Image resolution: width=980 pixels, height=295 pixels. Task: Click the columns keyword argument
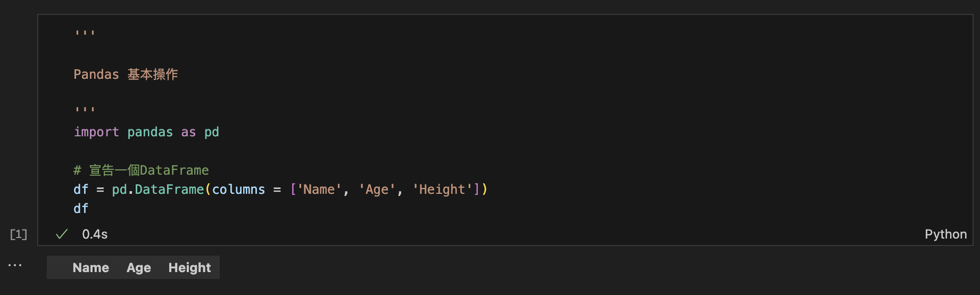(x=238, y=190)
